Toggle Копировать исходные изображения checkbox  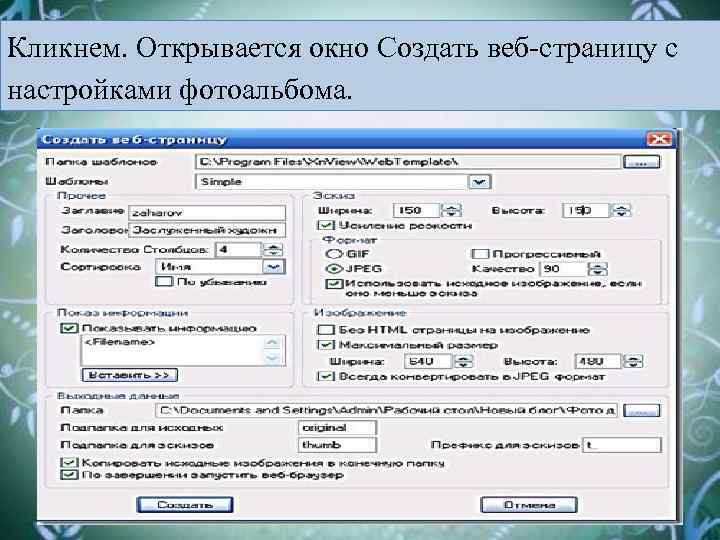pyautogui.click(x=69, y=462)
